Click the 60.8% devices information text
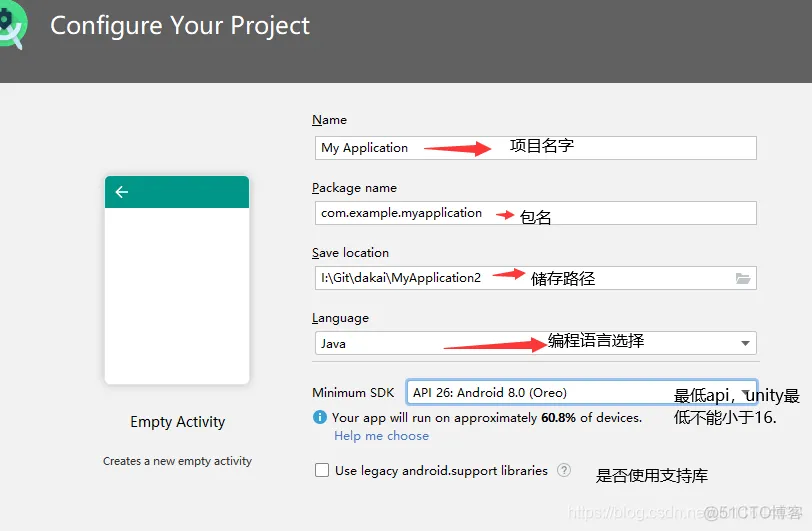 (x=487, y=418)
